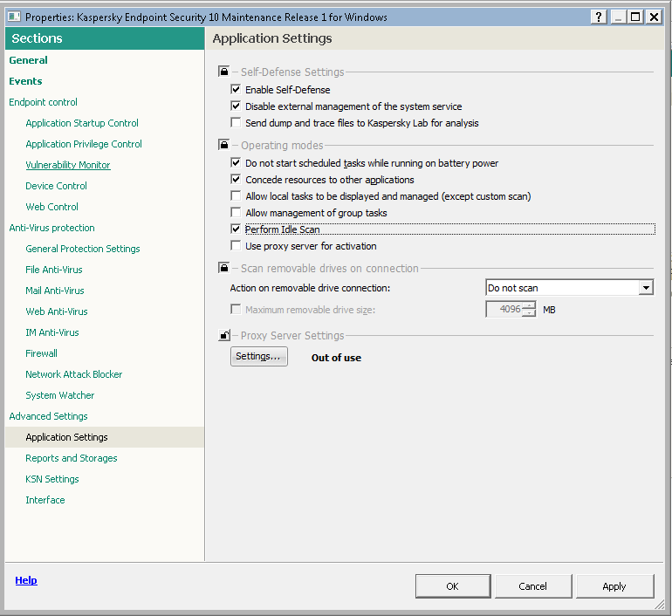Select Application Settings in the sidebar
Image resolution: width=672 pixels, height=616 pixels.
(105, 437)
